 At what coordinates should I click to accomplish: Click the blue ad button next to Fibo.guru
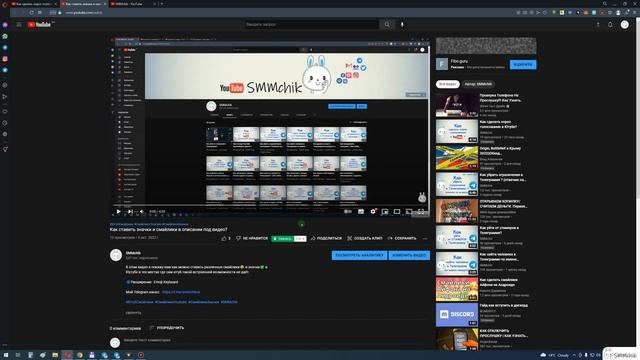click(523, 64)
